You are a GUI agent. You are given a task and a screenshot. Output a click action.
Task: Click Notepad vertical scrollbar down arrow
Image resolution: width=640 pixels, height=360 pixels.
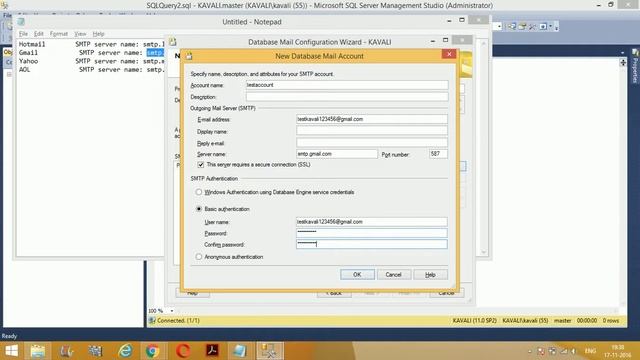[484, 252]
